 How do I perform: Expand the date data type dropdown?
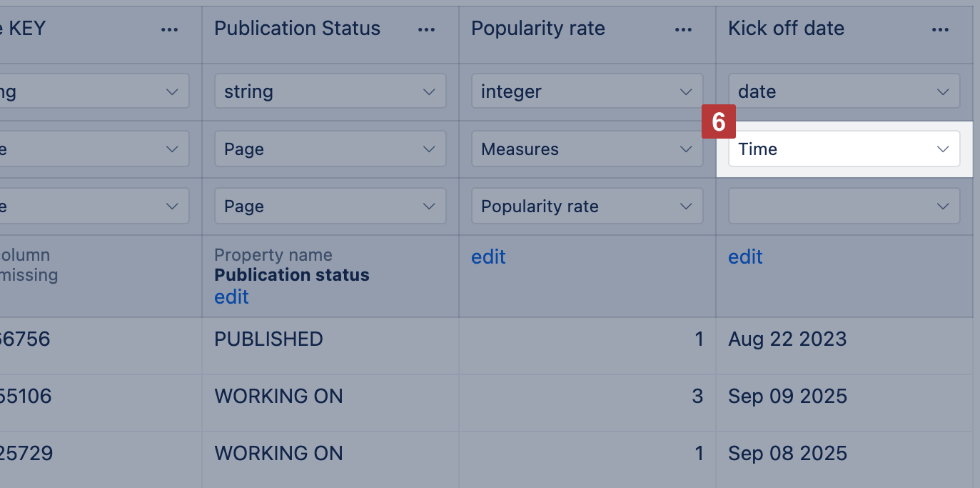tap(844, 91)
